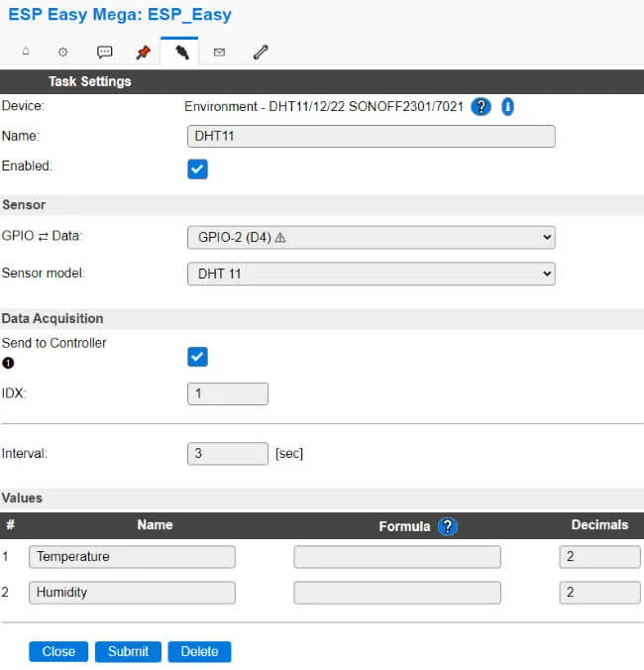Open the Main home tab icon

click(26, 52)
